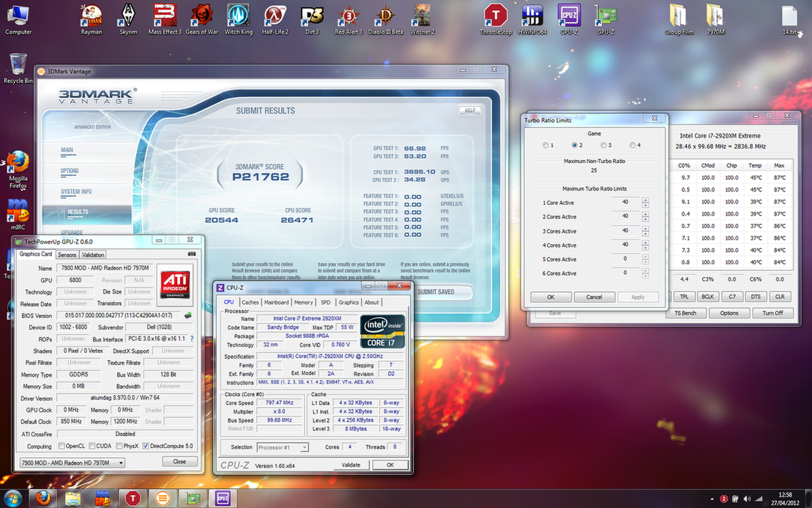Switch to the Validation tab in GPU-Z

click(94, 255)
